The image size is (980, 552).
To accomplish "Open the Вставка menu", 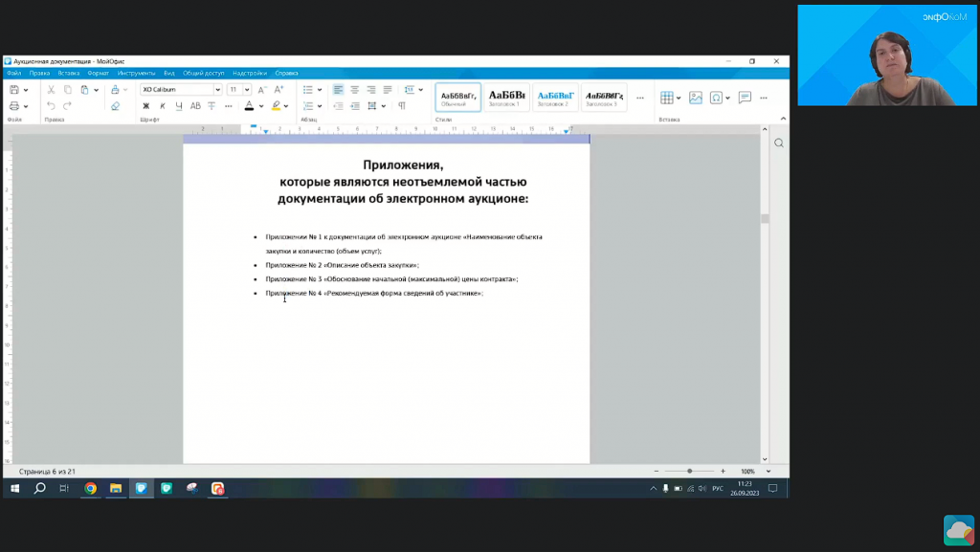I will (x=68, y=73).
